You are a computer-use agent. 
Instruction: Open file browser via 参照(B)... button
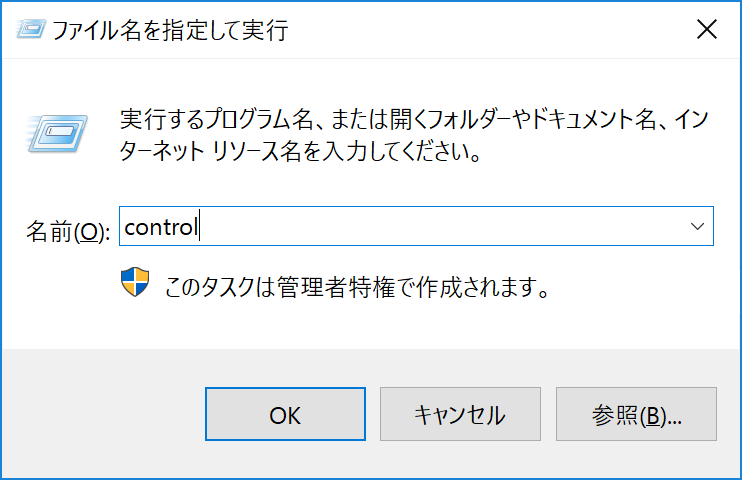coord(636,414)
